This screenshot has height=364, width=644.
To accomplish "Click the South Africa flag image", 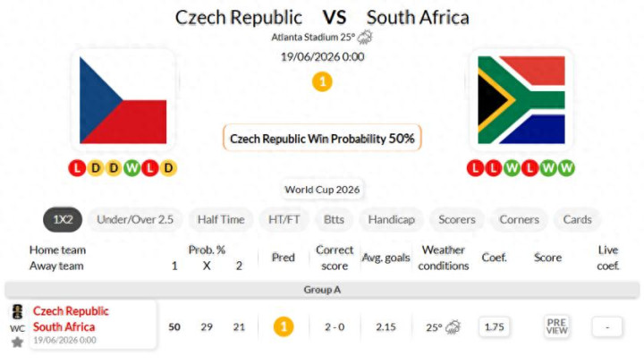I will tap(521, 100).
